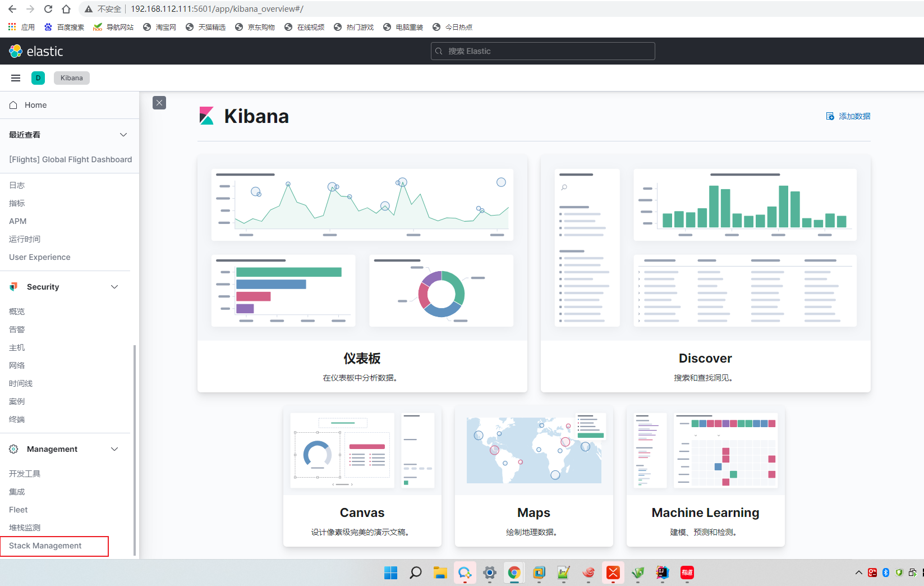Show hidden tray icons chevron
924x586 pixels.
859,573
